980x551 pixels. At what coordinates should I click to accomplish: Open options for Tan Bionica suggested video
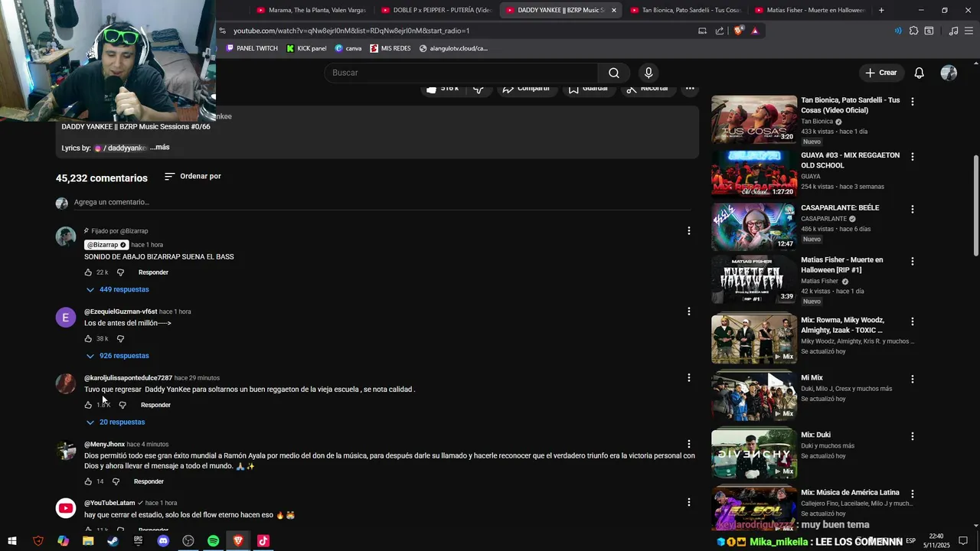coord(912,101)
